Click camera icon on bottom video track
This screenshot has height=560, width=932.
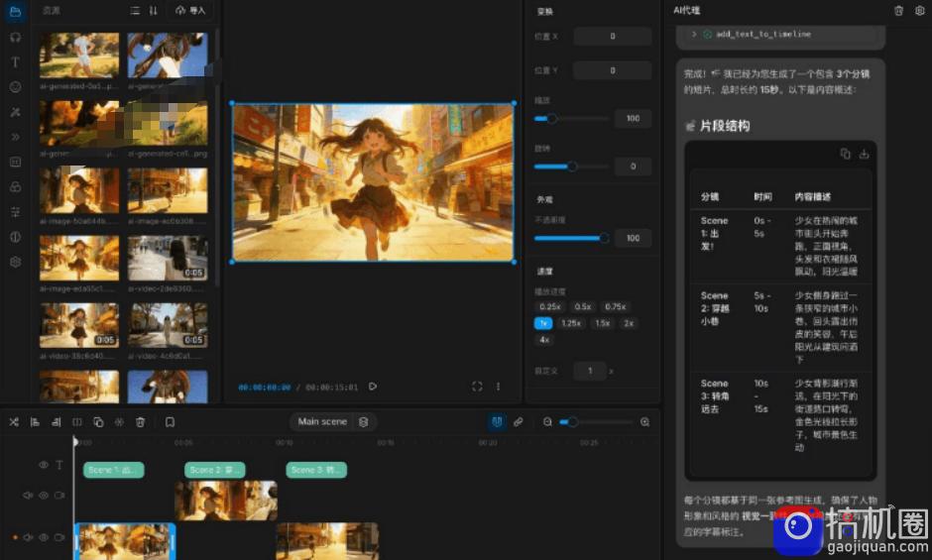click(x=59, y=537)
